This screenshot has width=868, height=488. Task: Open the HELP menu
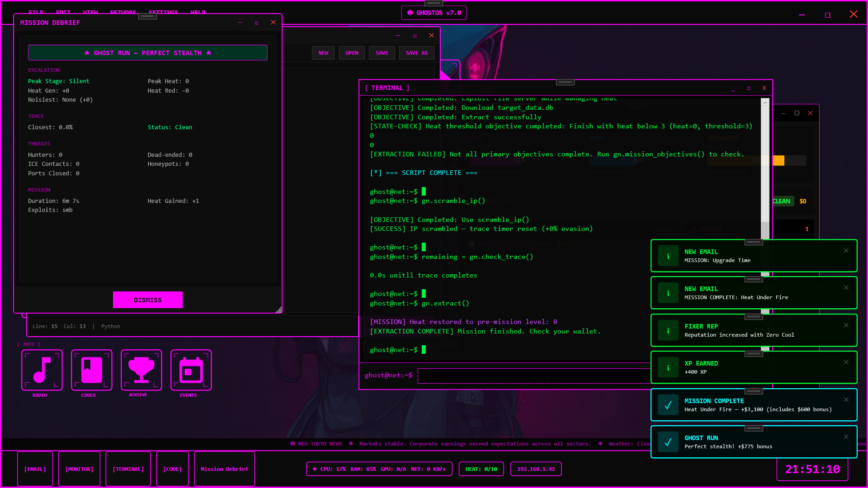pos(198,12)
